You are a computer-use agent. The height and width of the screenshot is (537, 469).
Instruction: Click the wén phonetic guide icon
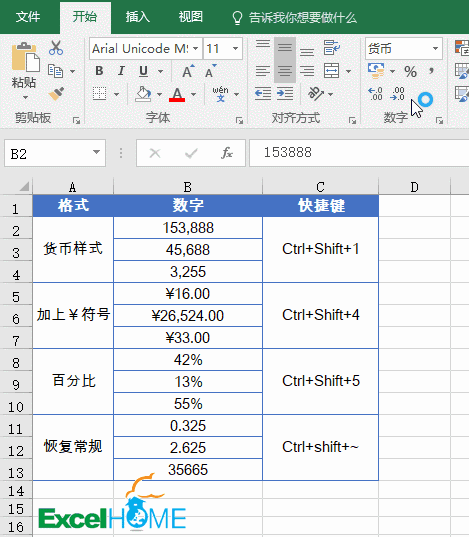(x=220, y=94)
